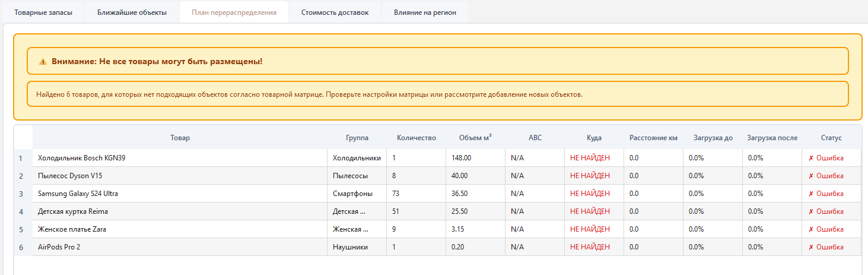Open the Товарные запасы tab
The height and width of the screenshot is (275, 868).
(x=43, y=12)
